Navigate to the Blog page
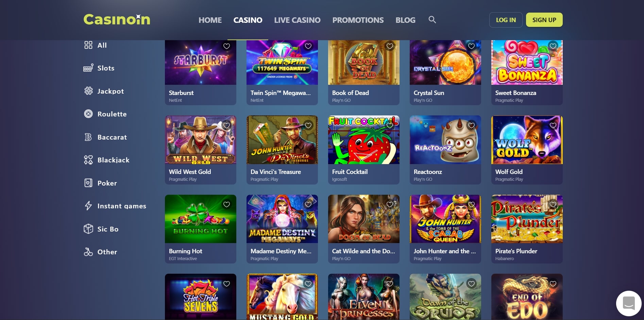 (405, 20)
